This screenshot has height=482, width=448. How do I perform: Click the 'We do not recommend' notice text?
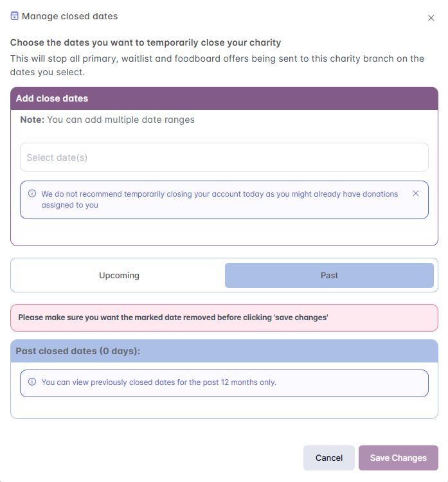(x=220, y=199)
